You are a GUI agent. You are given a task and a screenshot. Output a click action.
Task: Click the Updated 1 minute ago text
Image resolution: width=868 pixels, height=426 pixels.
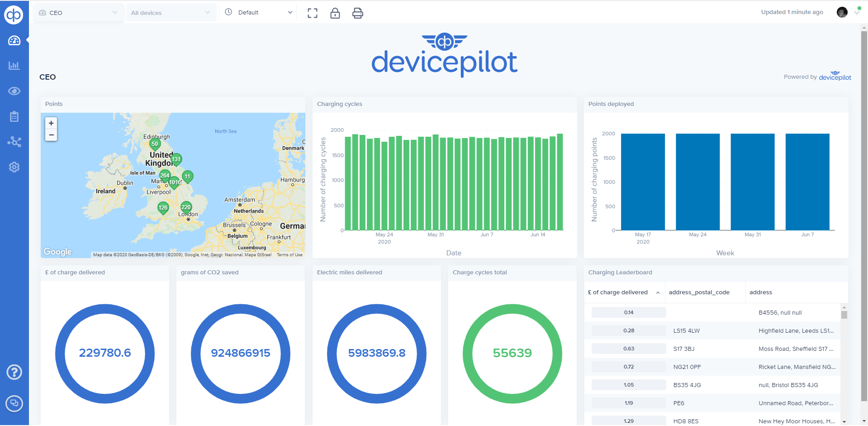(x=792, y=12)
